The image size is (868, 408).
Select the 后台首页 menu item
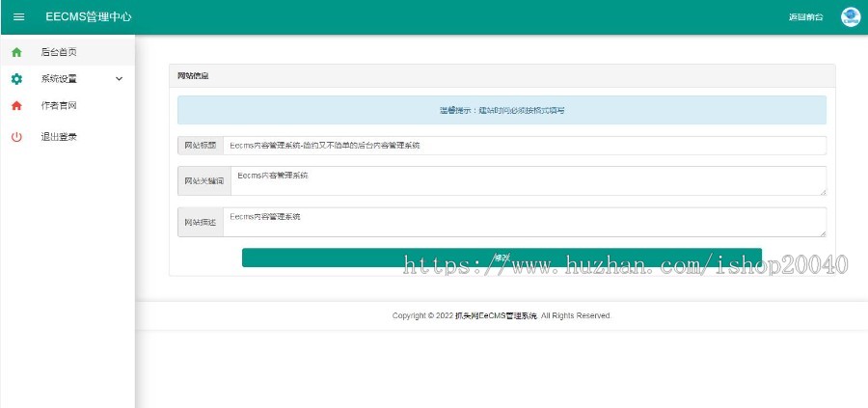(x=59, y=52)
